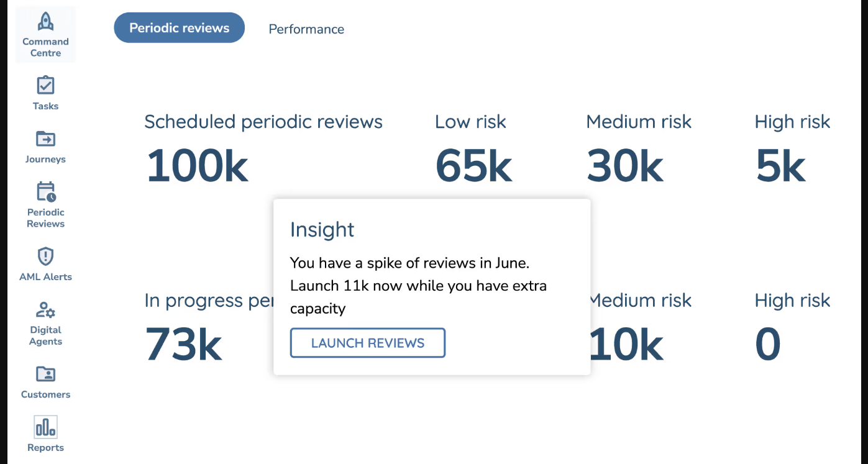The width and height of the screenshot is (868, 464).
Task: Click the In progress 73k figure
Action: click(183, 345)
